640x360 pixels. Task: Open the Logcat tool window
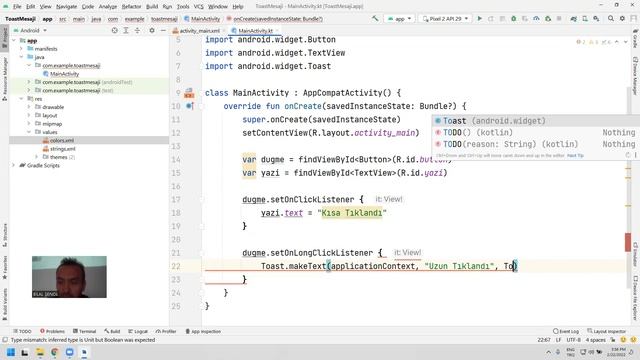click(138, 331)
